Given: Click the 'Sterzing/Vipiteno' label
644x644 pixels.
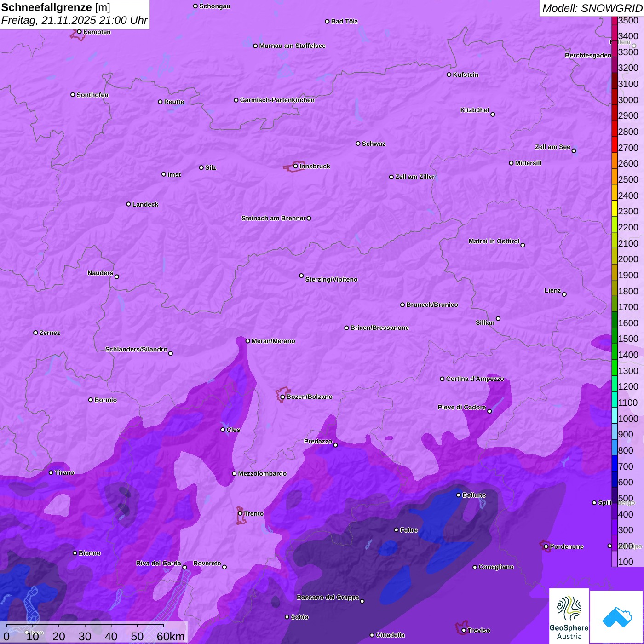Looking at the screenshot, I should pos(331,279).
